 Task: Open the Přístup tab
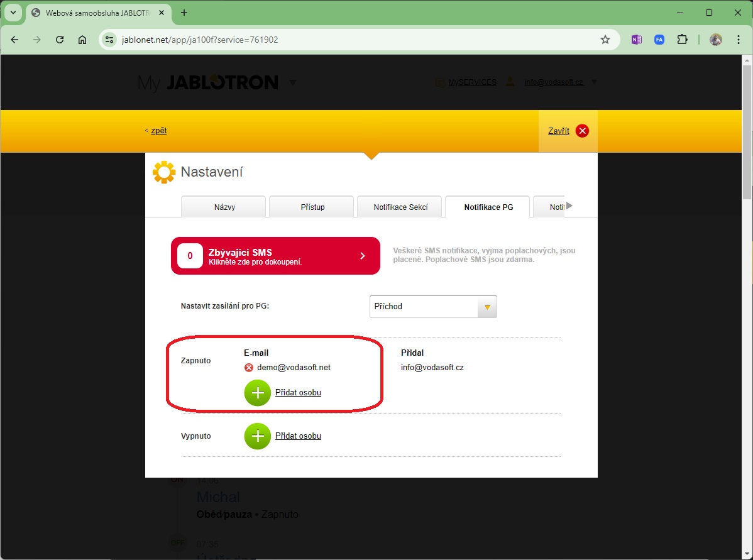click(312, 207)
